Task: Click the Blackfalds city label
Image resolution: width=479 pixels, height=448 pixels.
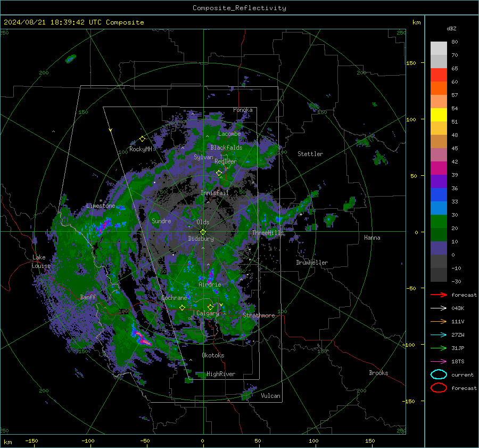Action: coord(226,148)
